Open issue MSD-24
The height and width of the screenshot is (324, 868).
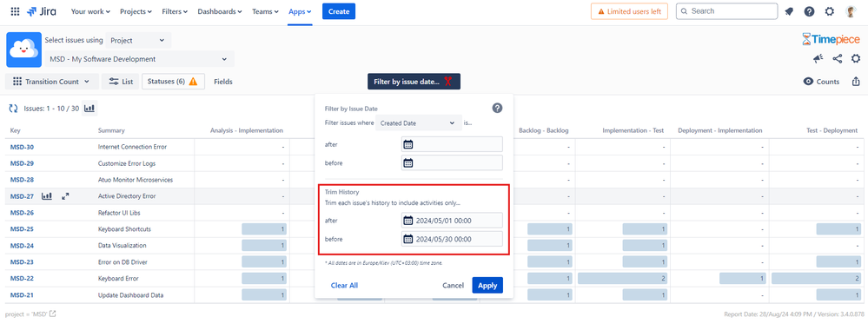pos(22,245)
